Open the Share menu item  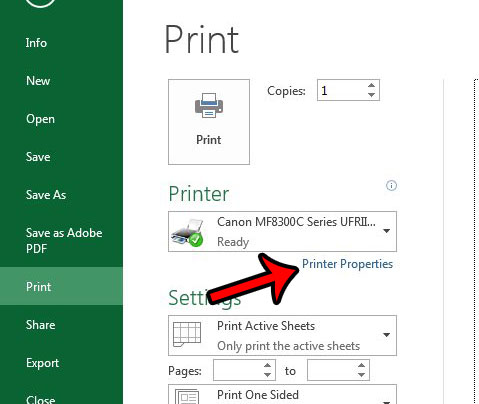[40, 325]
